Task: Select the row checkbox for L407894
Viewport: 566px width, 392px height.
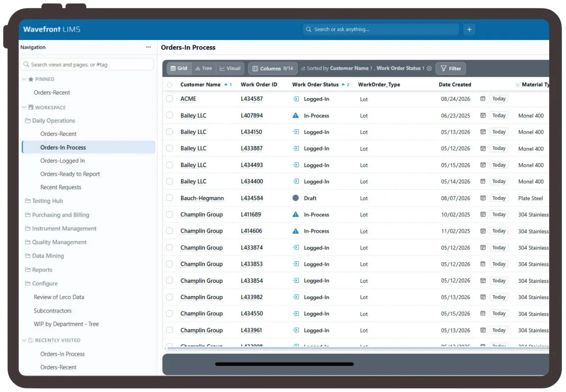Action: coord(170,116)
